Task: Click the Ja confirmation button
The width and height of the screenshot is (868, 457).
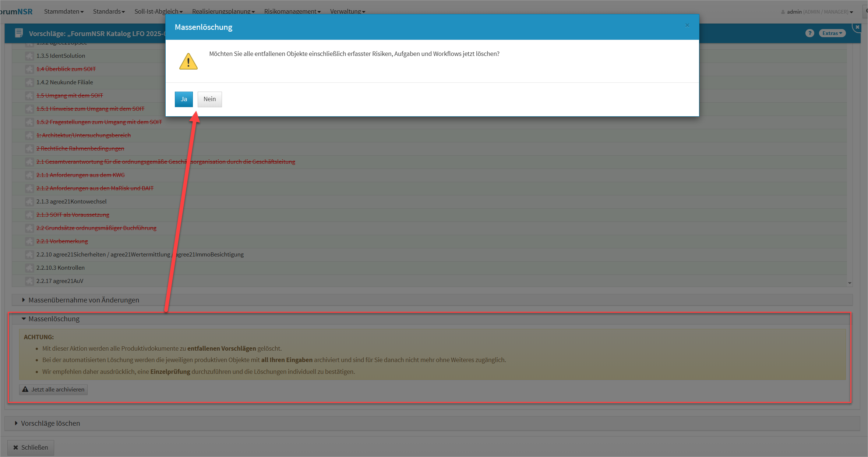Action: (184, 99)
